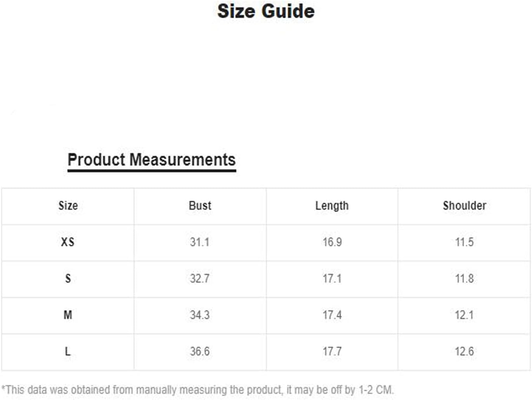This screenshot has height=400, width=532.
Task: Click the XS length value 16.9
Action: coord(332,242)
